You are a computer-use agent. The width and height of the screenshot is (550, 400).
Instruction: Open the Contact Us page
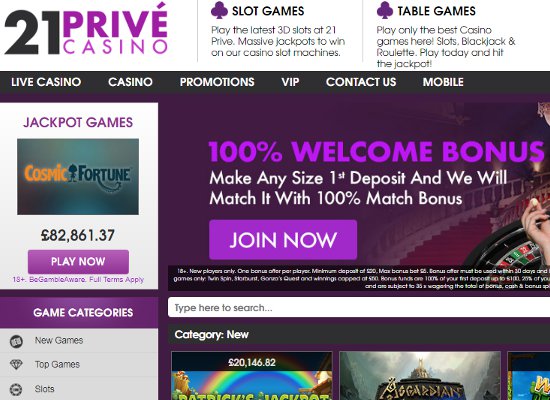361,82
